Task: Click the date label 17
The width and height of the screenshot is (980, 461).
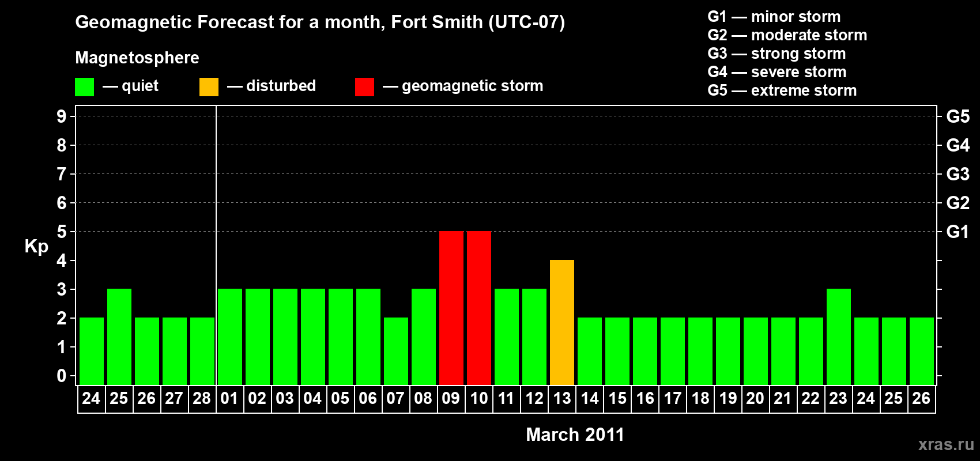Action: point(673,398)
